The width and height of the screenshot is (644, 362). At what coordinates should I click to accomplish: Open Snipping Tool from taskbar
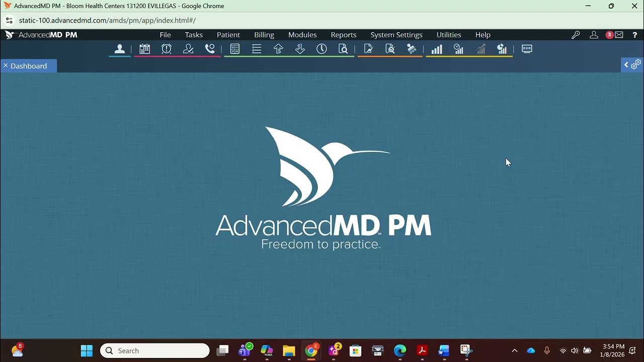coord(466,350)
